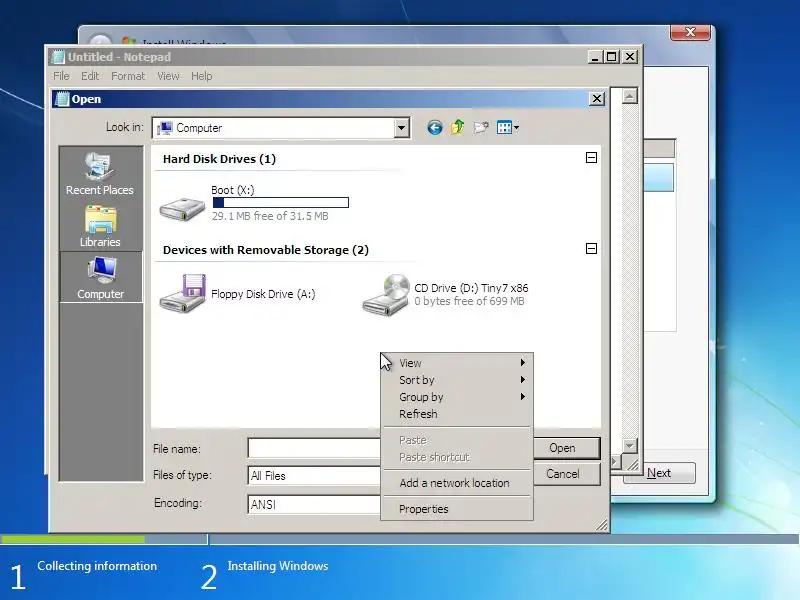Select the CD Drive (D:) Tiny7 x86 icon
The image size is (800, 600).
pyautogui.click(x=386, y=295)
